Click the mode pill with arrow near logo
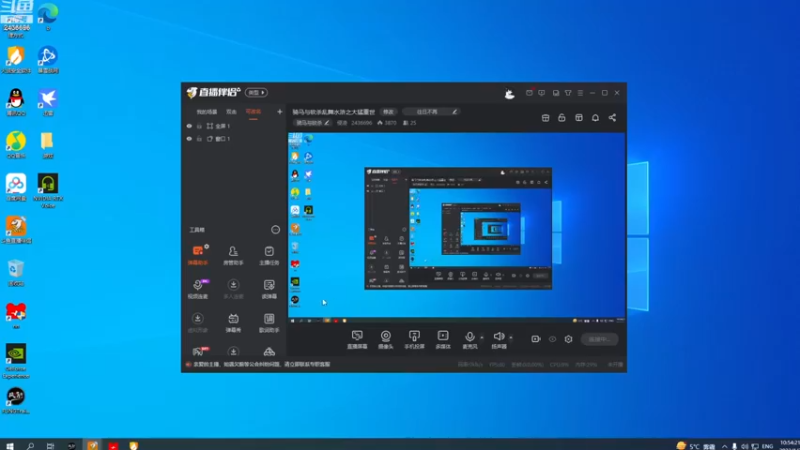The width and height of the screenshot is (800, 450). [x=256, y=92]
